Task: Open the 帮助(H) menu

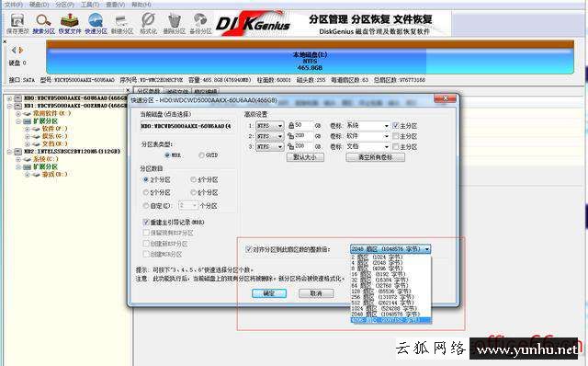Action: [141, 5]
